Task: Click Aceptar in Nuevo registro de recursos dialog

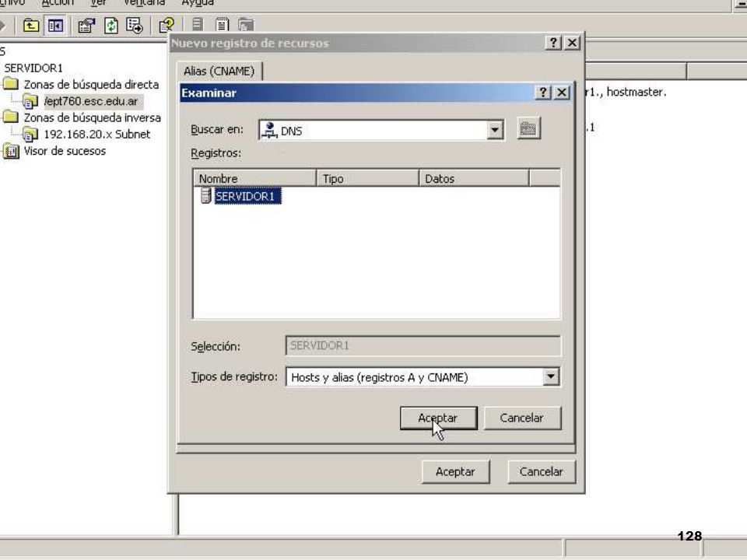Action: (455, 472)
